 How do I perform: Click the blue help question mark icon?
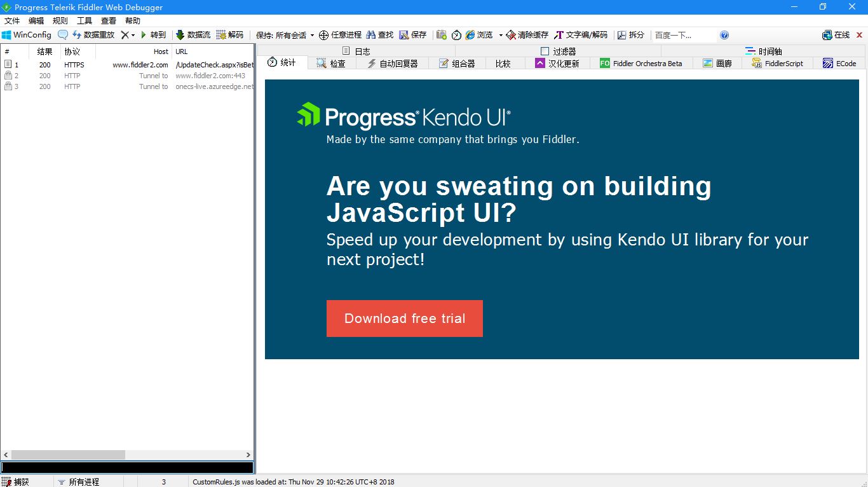point(724,35)
